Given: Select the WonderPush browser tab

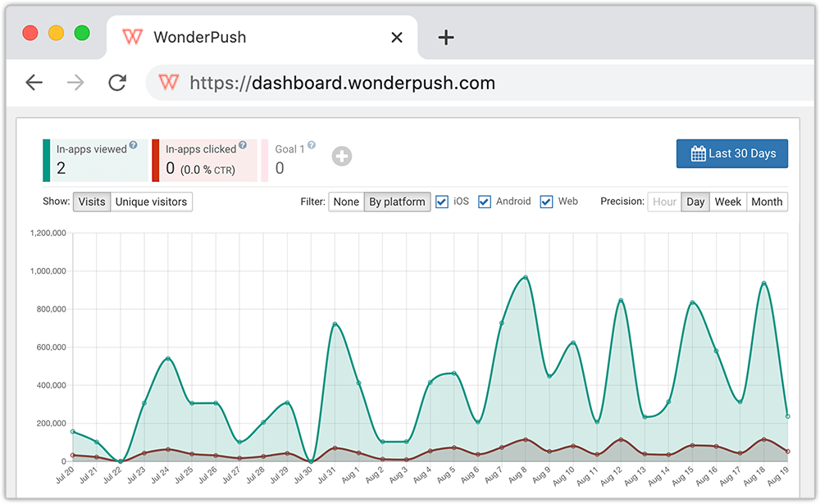Looking at the screenshot, I should pyautogui.click(x=262, y=37).
